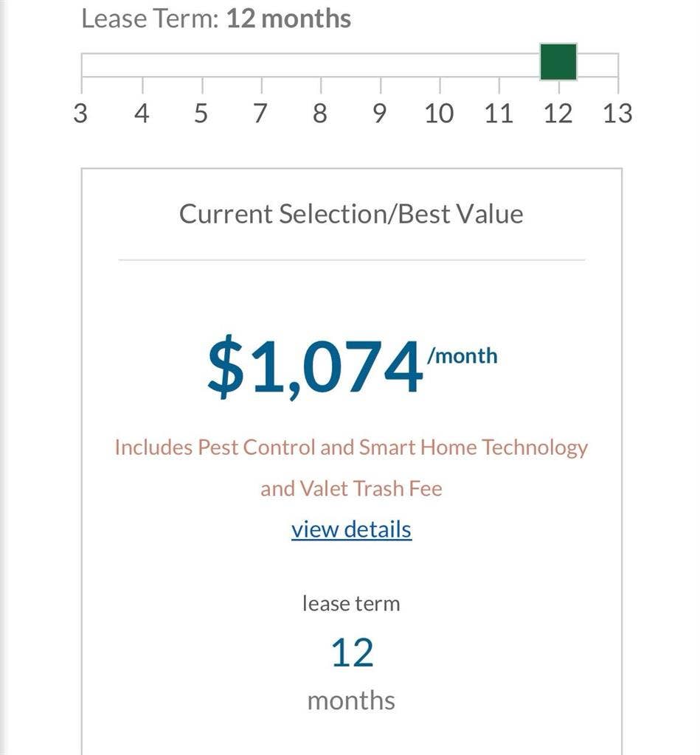
Task: Set lease term to 13 months label
Action: [617, 114]
